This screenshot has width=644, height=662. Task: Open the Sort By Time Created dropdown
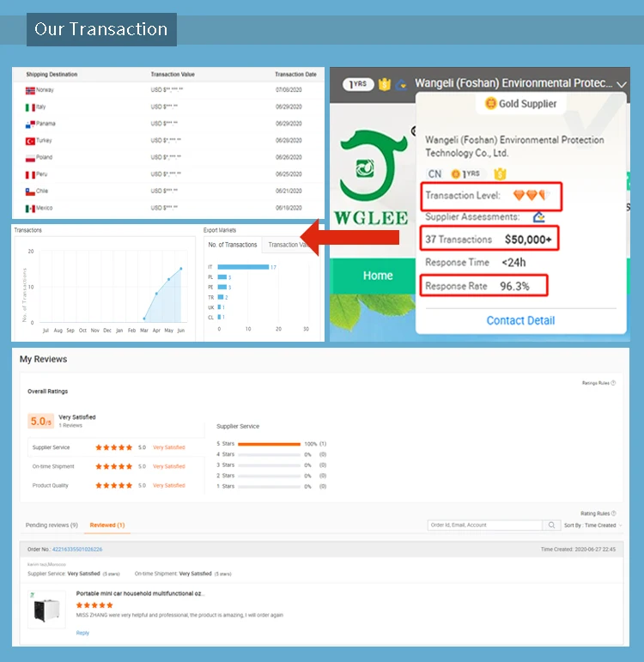(x=592, y=525)
